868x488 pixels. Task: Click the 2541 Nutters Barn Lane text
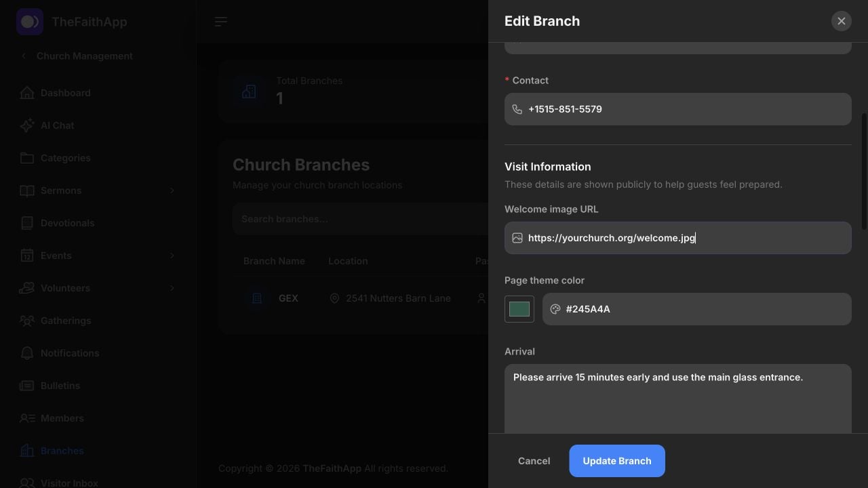pyautogui.click(x=398, y=298)
